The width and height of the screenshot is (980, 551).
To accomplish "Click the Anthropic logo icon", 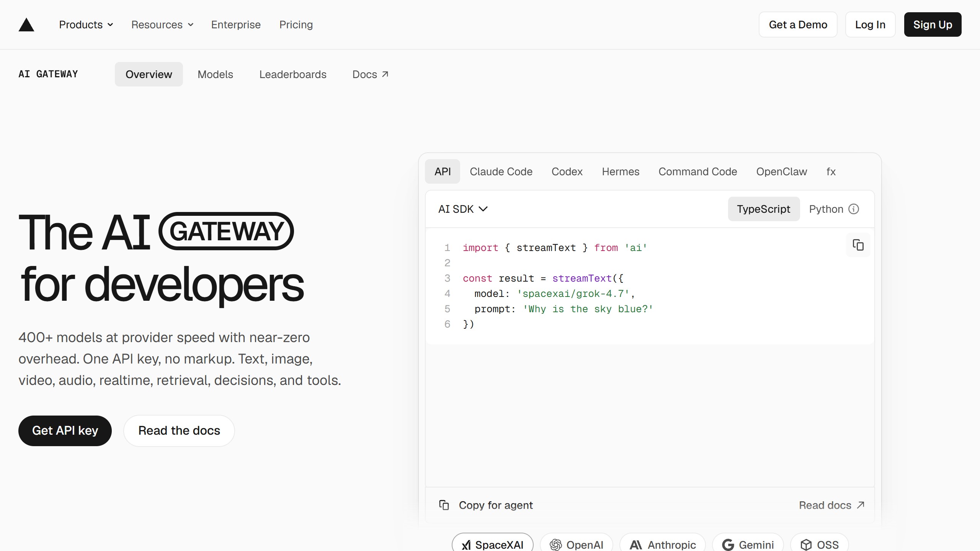I will (636, 545).
